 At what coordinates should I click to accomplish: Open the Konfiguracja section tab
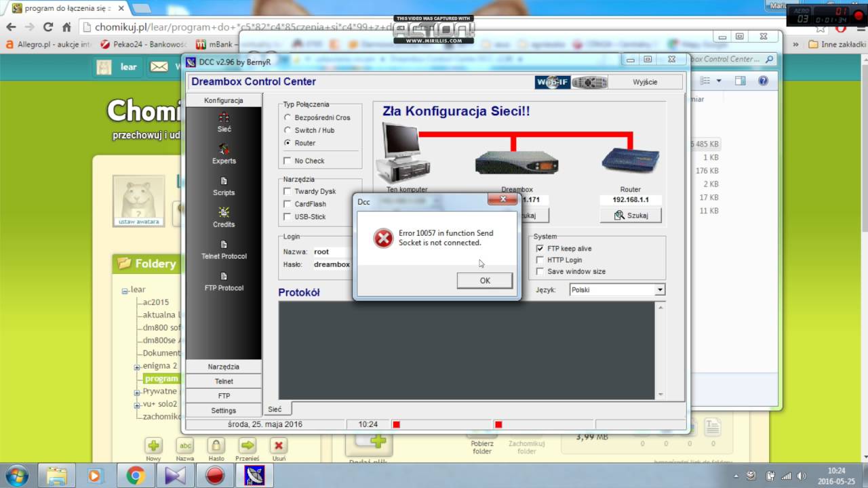(x=223, y=100)
